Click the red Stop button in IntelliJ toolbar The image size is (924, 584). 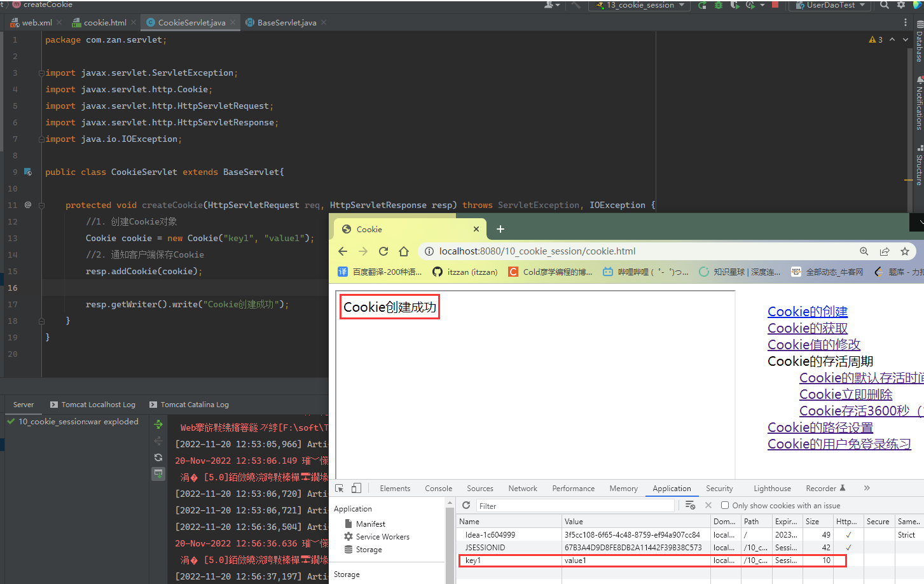pyautogui.click(x=775, y=4)
